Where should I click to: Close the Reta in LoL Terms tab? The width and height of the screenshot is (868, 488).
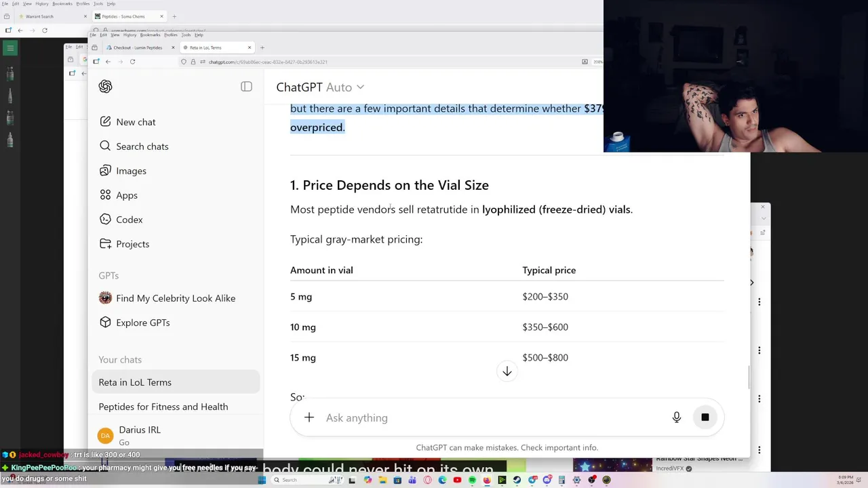tap(250, 47)
